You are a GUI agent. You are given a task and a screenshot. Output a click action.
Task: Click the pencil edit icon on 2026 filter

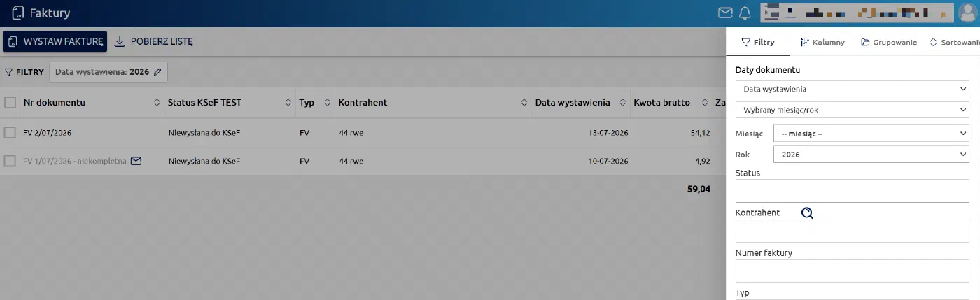tap(157, 71)
